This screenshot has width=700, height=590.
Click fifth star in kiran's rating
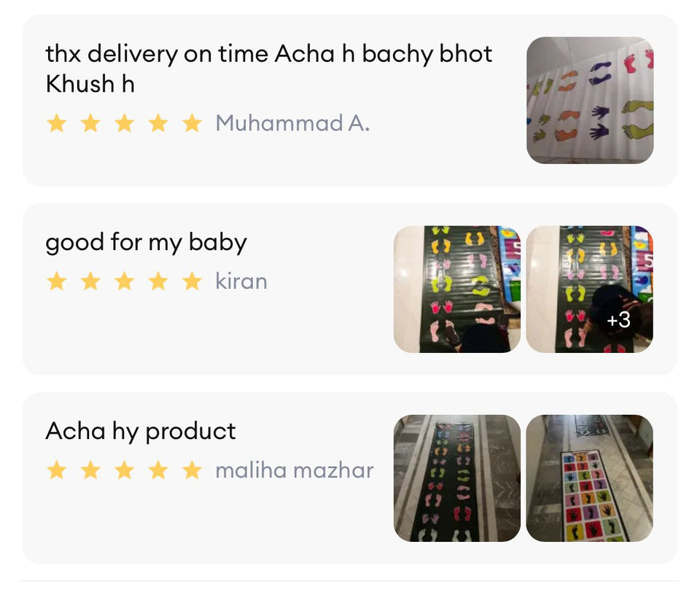pos(192,282)
